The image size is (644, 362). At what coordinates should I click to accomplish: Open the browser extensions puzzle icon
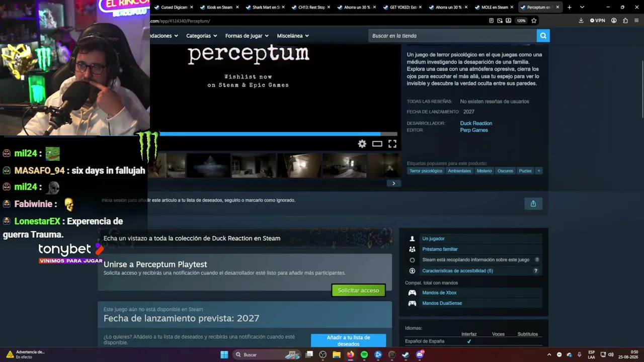point(625,21)
